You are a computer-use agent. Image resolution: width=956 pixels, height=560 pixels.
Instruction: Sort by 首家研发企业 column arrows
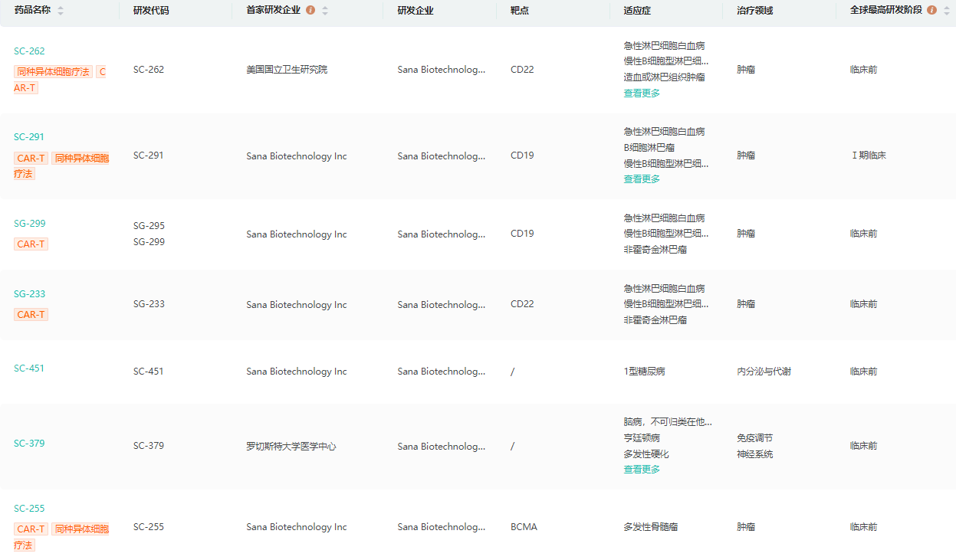pyautogui.click(x=325, y=11)
